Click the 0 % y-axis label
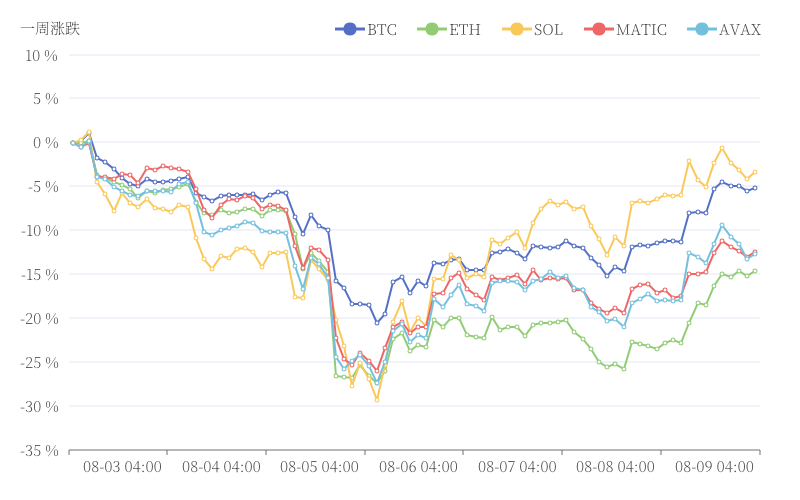This screenshot has height=500, width=800. click(x=45, y=143)
